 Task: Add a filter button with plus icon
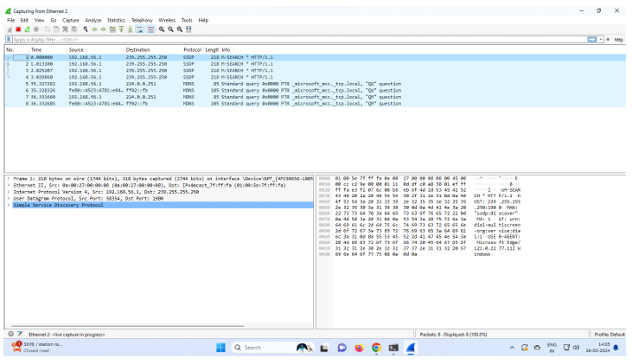tap(608, 40)
